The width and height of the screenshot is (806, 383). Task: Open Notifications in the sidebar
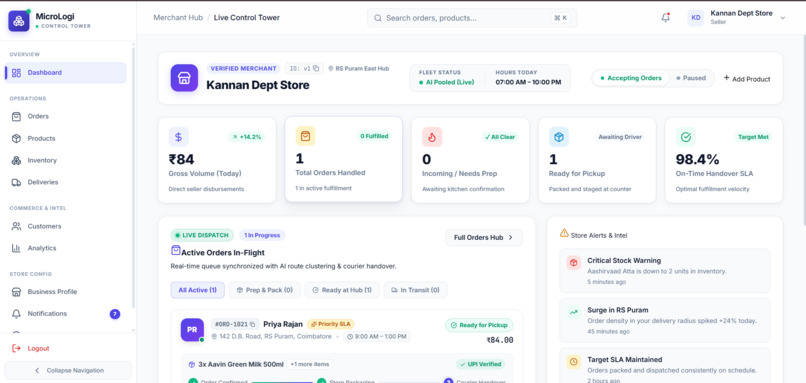pos(65,314)
